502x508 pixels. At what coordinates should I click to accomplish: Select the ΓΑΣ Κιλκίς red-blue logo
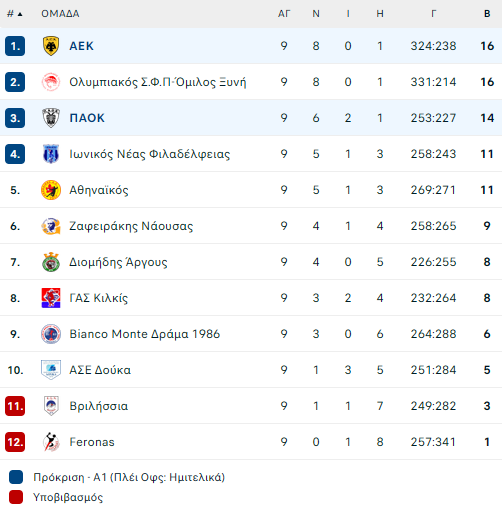(51, 298)
